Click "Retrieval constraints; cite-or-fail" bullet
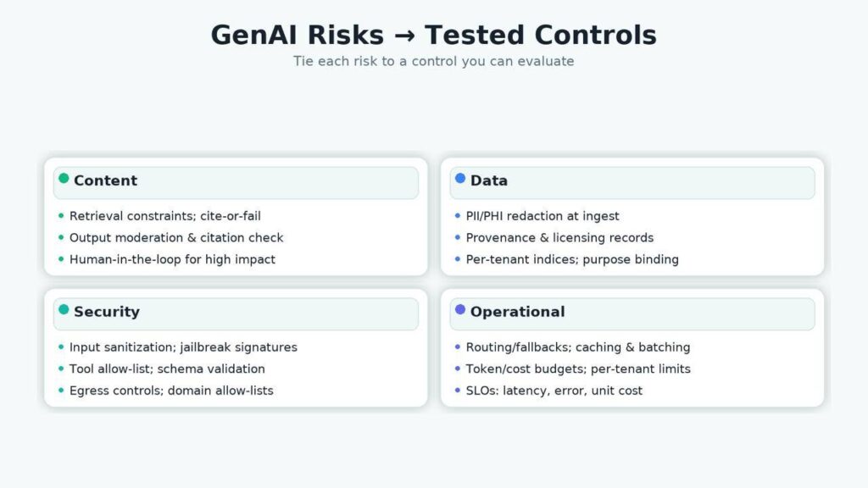This screenshot has width=868, height=488. [x=164, y=216]
